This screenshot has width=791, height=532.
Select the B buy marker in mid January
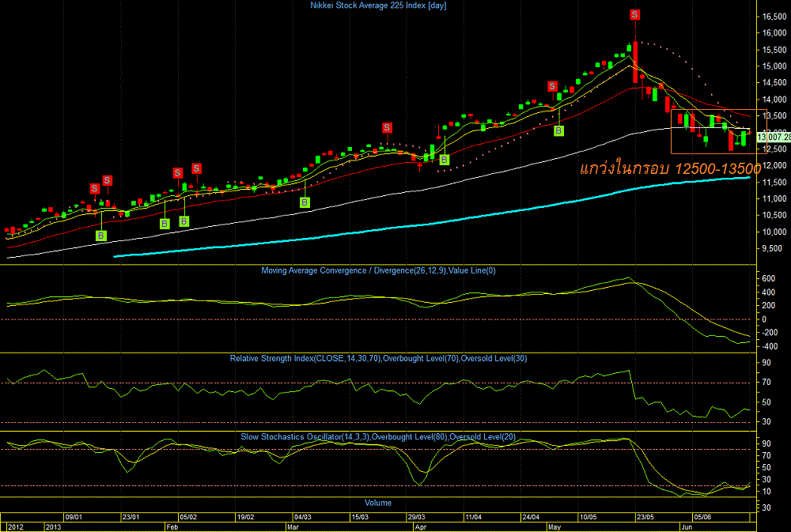click(101, 236)
